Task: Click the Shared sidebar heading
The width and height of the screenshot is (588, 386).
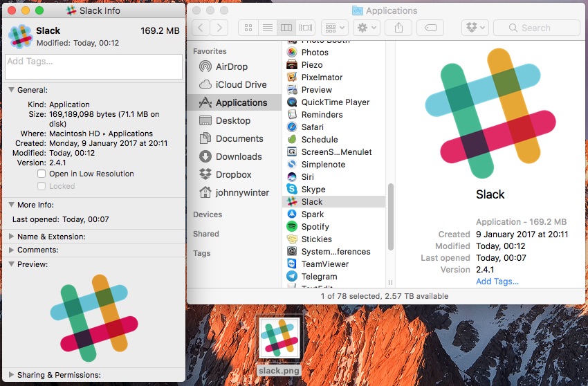Action: [206, 234]
